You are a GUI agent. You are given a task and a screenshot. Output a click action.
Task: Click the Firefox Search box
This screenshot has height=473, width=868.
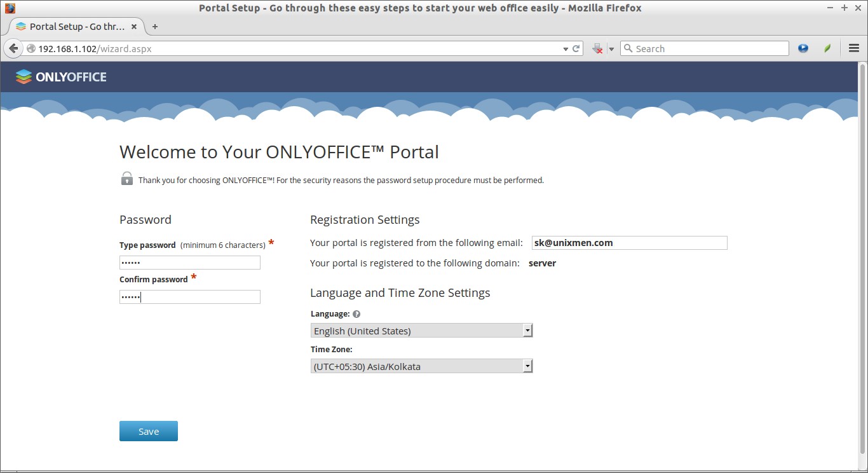tap(704, 48)
